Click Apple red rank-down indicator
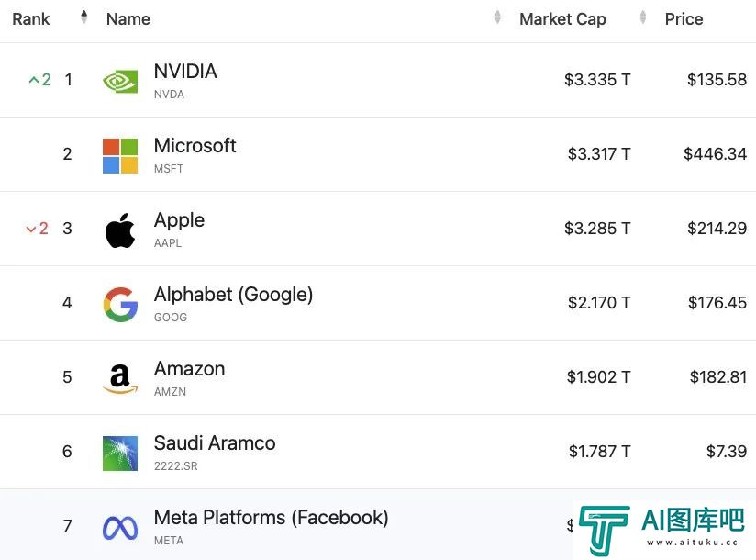This screenshot has height=560, width=756. click(x=37, y=229)
